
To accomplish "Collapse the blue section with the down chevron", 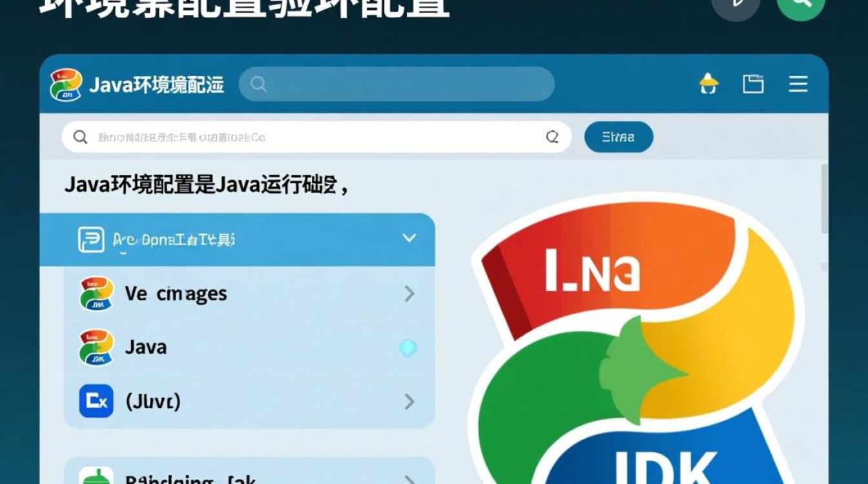I will coord(409,237).
